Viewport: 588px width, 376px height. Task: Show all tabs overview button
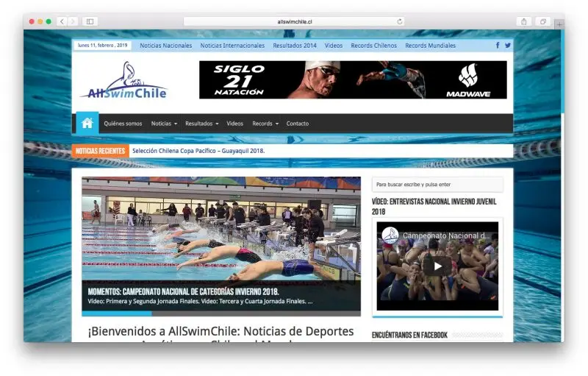(543, 22)
